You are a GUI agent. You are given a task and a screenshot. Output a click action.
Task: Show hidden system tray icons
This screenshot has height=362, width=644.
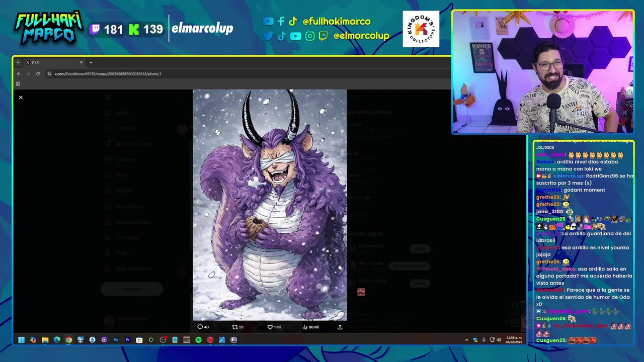pyautogui.click(x=466, y=340)
